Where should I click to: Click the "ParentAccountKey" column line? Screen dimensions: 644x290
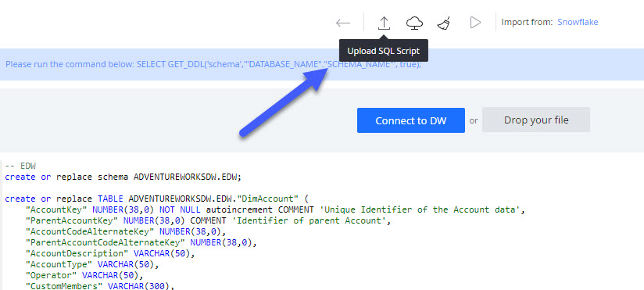pos(208,220)
